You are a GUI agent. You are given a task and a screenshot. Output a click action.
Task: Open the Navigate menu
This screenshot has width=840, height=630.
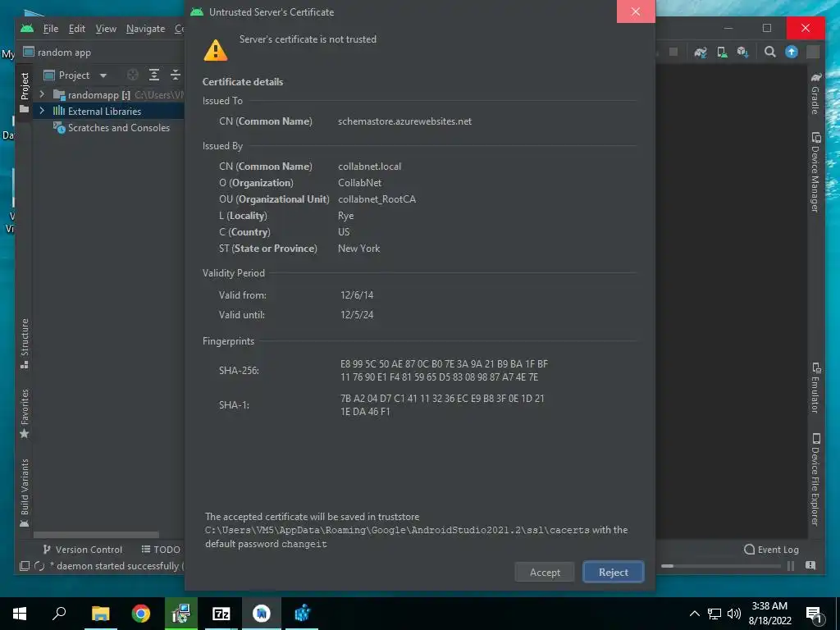pyautogui.click(x=145, y=29)
